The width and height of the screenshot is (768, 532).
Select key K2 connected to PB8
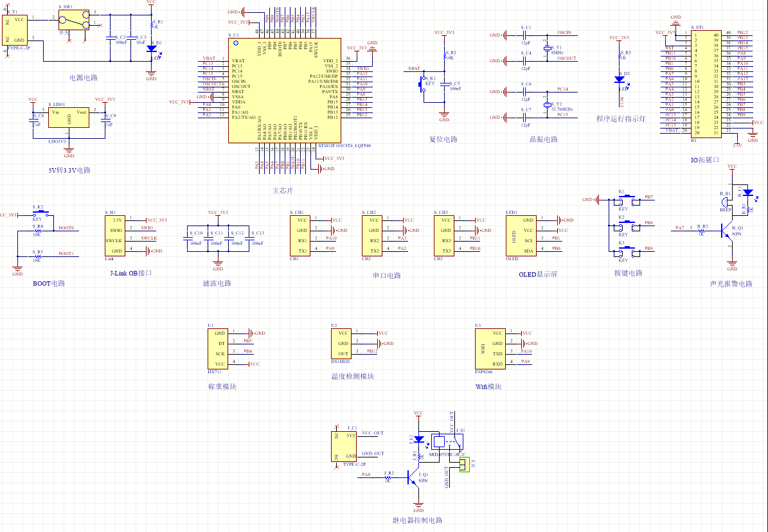(x=627, y=225)
